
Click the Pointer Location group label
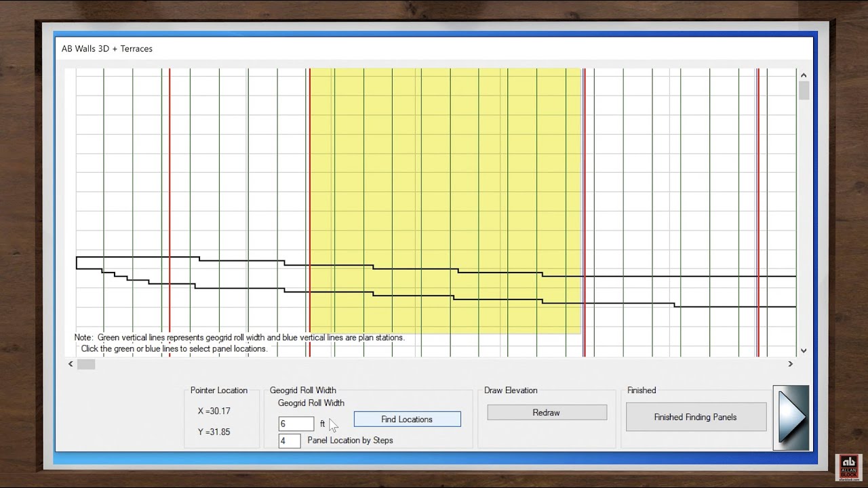coord(218,390)
